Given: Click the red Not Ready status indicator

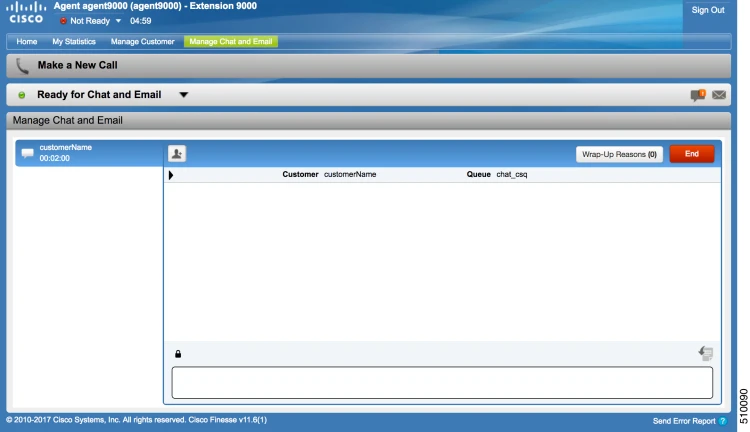Looking at the screenshot, I should (63, 21).
